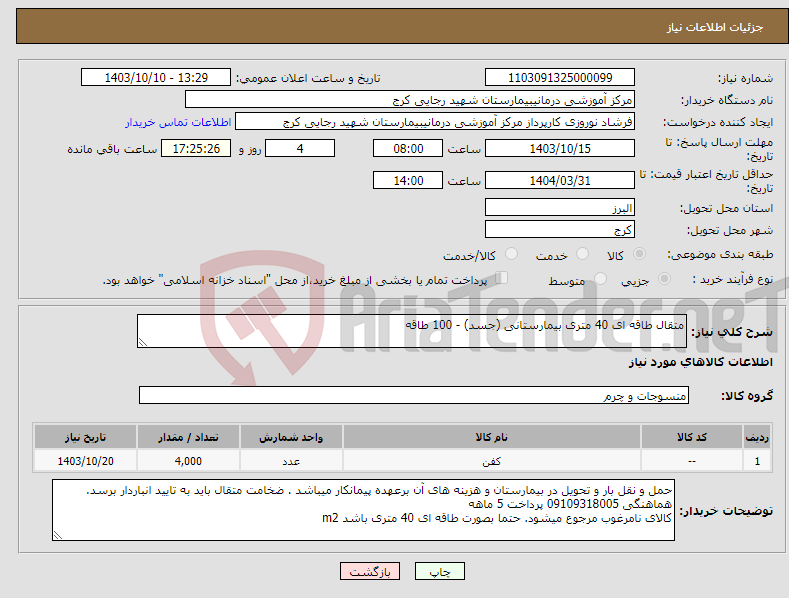Click the buyer notes textarea
The width and height of the screenshot is (789, 598).
(363, 510)
